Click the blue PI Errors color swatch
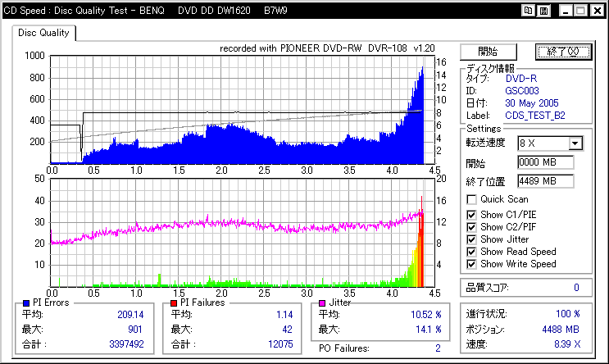This screenshot has width=609, height=364. (x=26, y=303)
